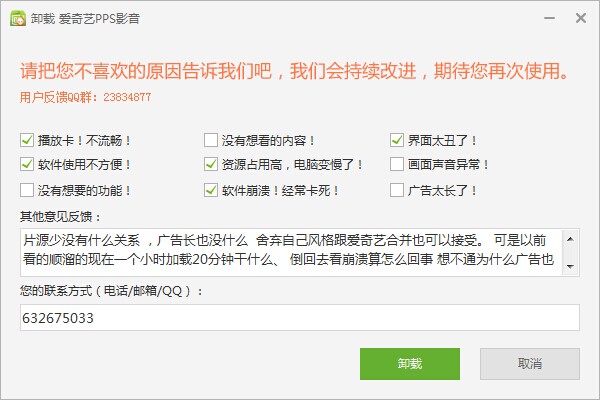The image size is (600, 400).
Task: Select 画面声音异常！ checkbox
Action: [x=397, y=164]
